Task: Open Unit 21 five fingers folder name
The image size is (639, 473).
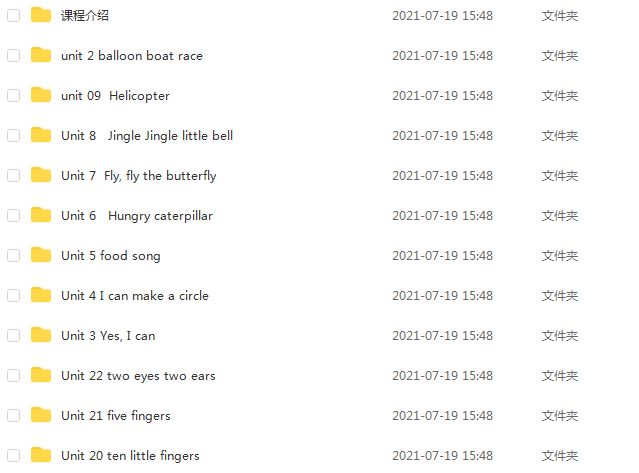Action: click(x=116, y=416)
